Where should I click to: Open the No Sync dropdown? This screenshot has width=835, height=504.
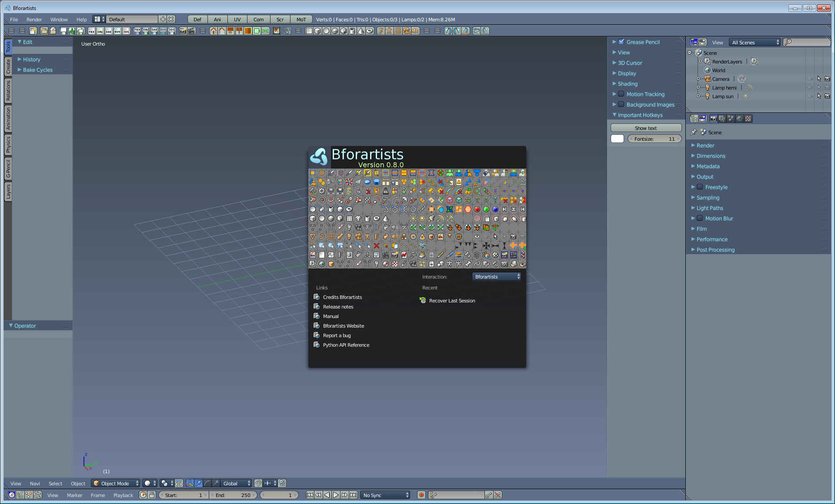[x=385, y=495]
